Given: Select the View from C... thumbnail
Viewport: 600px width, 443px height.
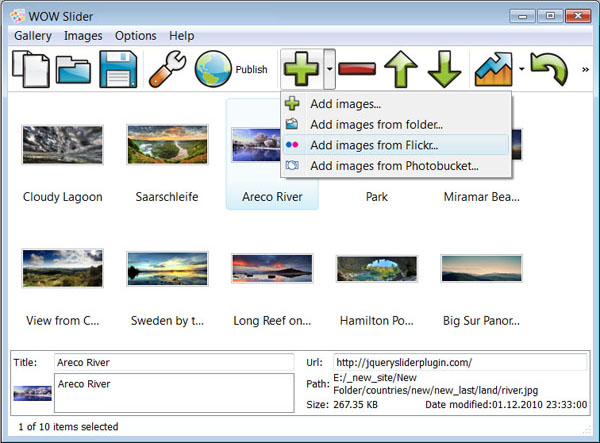Looking at the screenshot, I should coord(62,268).
